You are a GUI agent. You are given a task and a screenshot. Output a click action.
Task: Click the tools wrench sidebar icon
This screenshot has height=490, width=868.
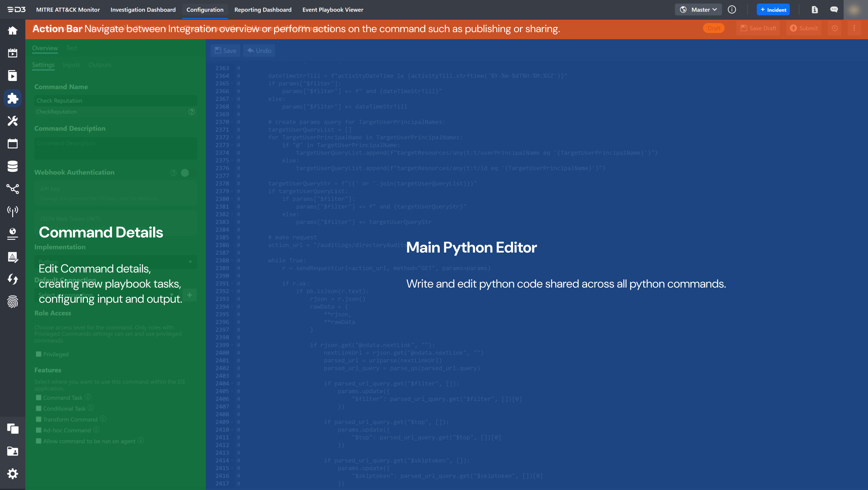[x=13, y=121]
